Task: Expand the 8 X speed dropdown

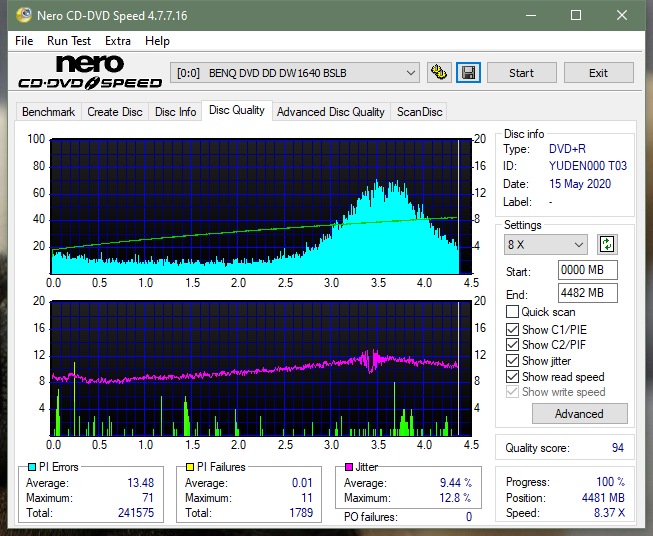Action: point(545,244)
